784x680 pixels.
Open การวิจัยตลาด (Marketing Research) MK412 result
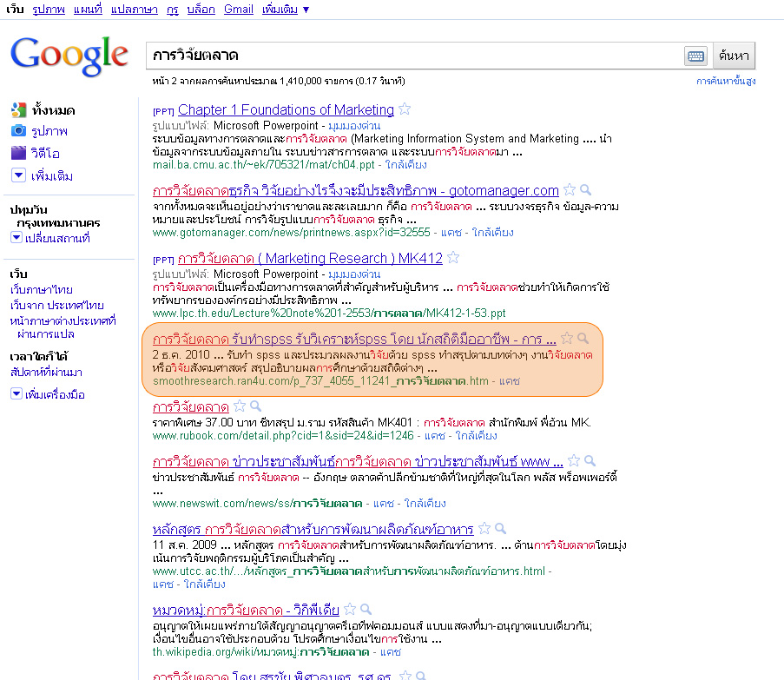point(310,258)
